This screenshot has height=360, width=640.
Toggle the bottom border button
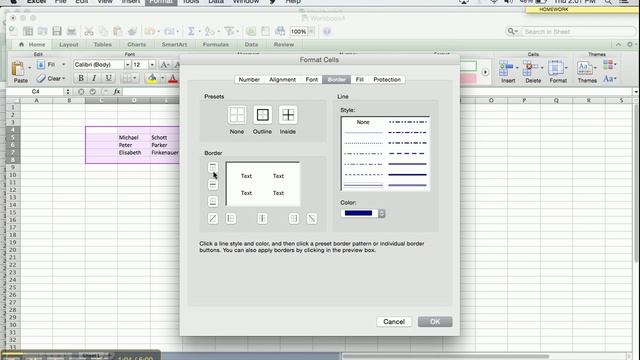(x=213, y=201)
